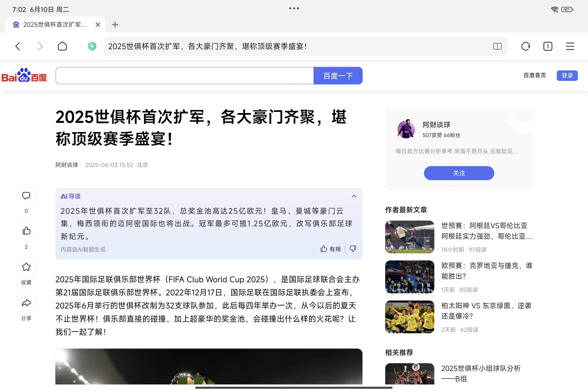Collapse the AI导读 summary panel

(x=354, y=196)
